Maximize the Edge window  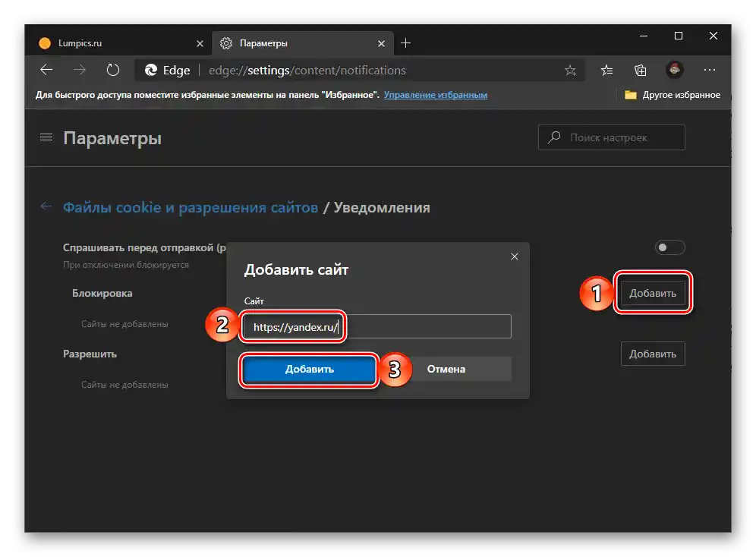tap(679, 36)
